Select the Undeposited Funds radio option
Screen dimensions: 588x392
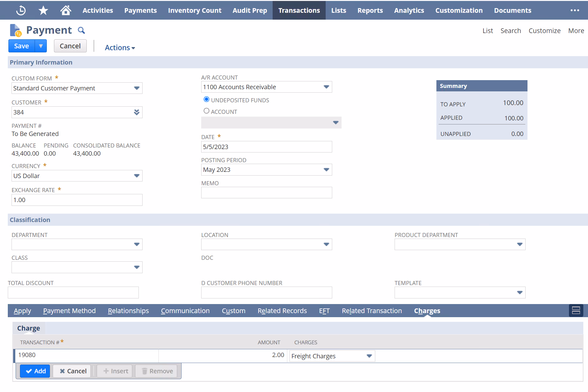206,99
